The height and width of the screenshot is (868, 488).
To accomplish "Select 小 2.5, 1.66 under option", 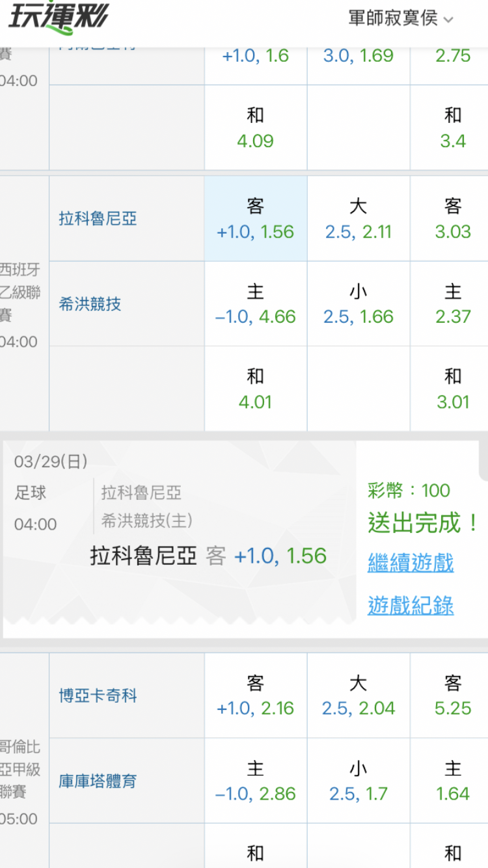I will (359, 304).
